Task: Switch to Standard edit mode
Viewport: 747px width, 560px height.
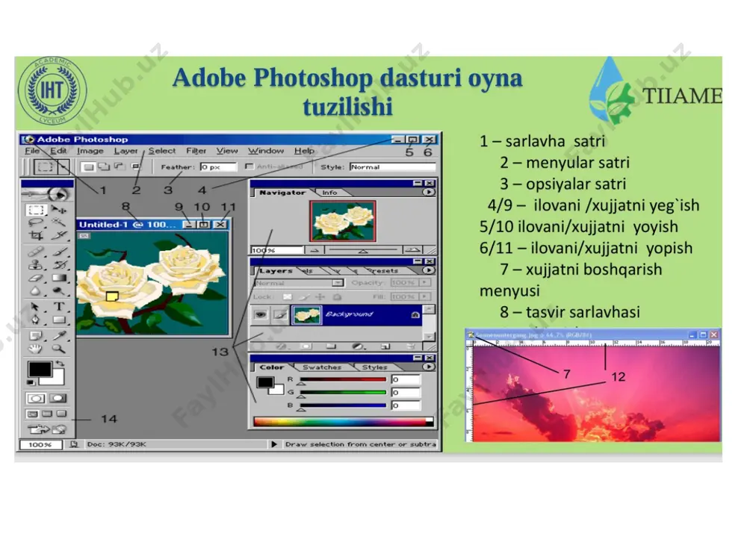Action: coord(36,398)
